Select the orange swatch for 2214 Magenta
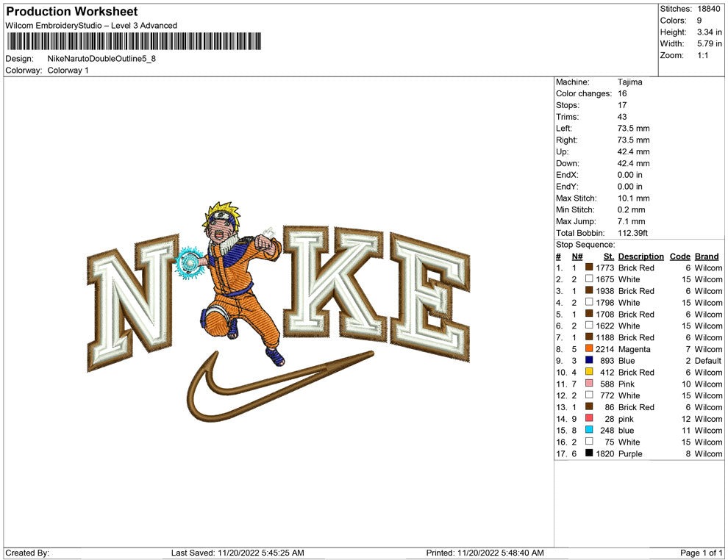The image size is (728, 560). coord(589,348)
